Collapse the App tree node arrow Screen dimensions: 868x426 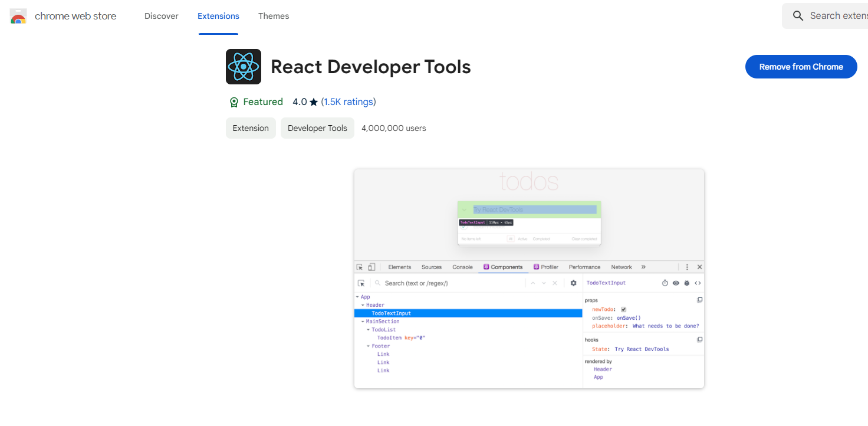pos(357,297)
